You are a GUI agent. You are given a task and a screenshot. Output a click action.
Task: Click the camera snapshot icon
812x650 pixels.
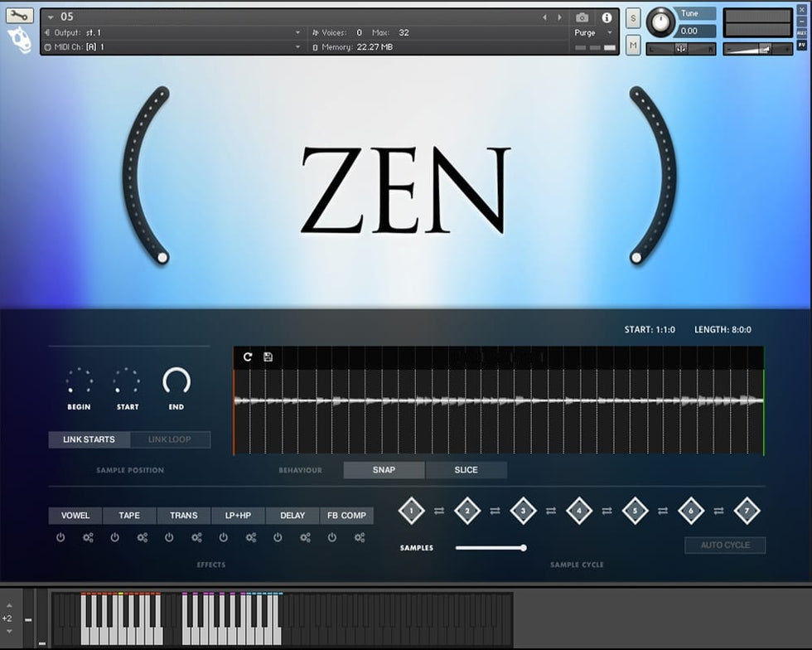(x=582, y=17)
